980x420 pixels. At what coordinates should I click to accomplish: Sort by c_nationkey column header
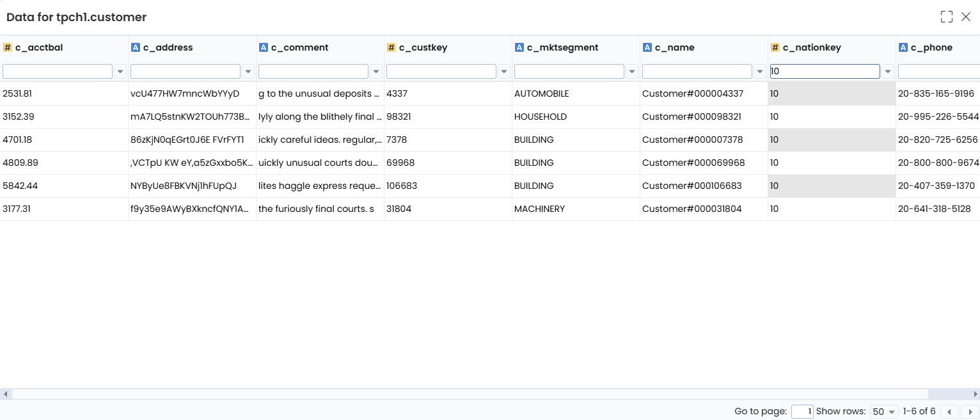(x=812, y=47)
